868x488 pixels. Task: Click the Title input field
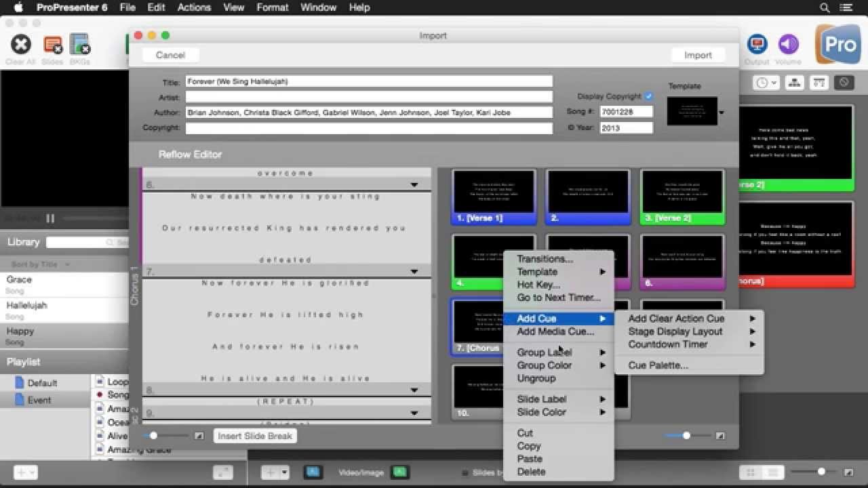coord(369,81)
